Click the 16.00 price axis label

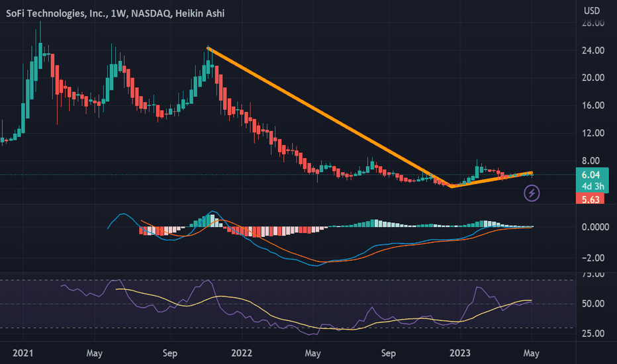coord(593,105)
